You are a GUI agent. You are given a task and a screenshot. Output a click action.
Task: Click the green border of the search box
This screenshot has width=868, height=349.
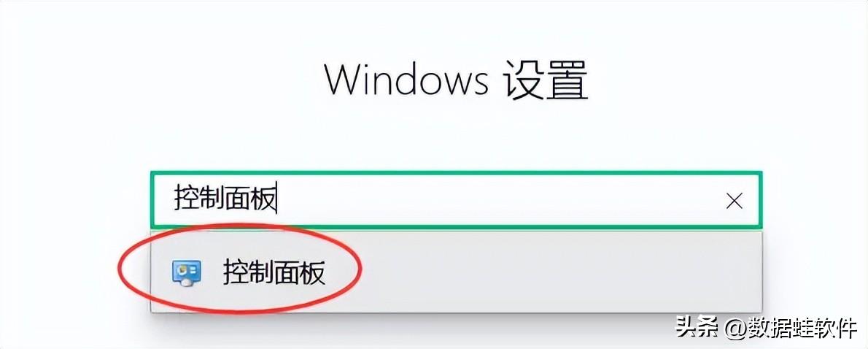coord(456,173)
